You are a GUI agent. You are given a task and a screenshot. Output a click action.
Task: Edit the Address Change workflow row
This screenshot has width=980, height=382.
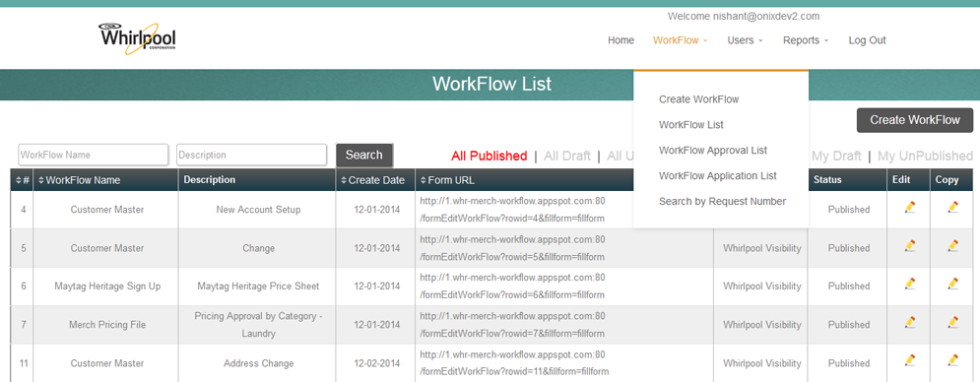[910, 360]
